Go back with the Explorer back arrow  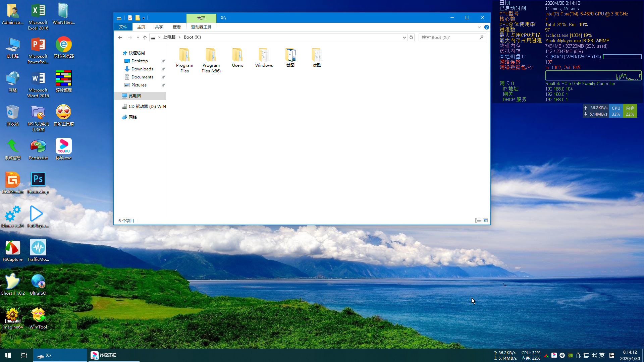pyautogui.click(x=120, y=37)
